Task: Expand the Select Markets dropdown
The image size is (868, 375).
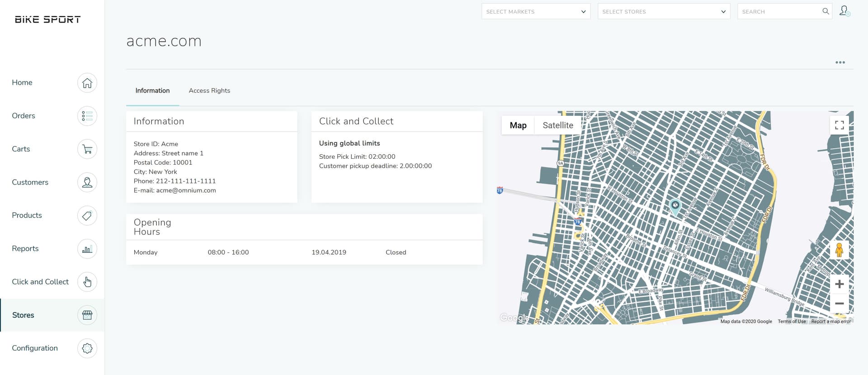Action: 536,11
